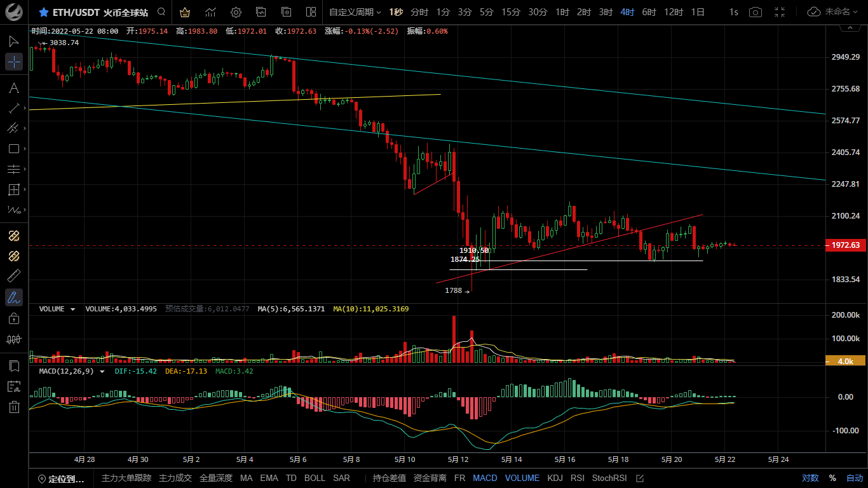Click the candlestick style icon in sidebar
Screen dimensions: 868x488
click(x=13, y=339)
